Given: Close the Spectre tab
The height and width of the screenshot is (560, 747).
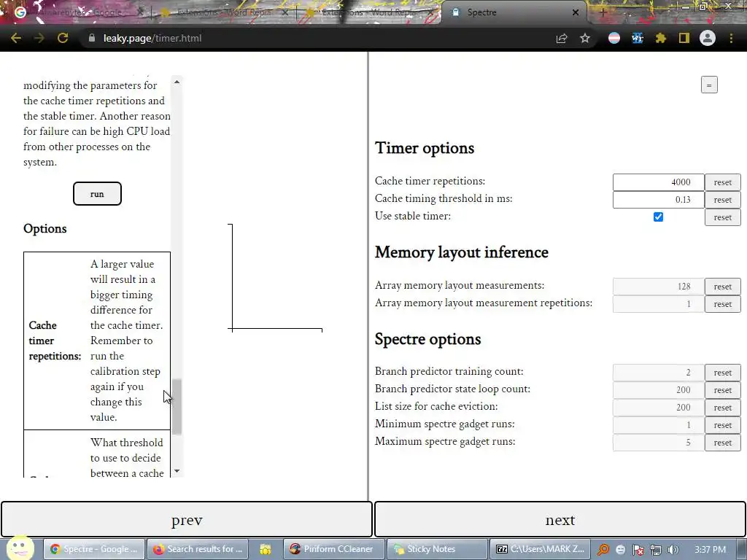Looking at the screenshot, I should coord(576,12).
